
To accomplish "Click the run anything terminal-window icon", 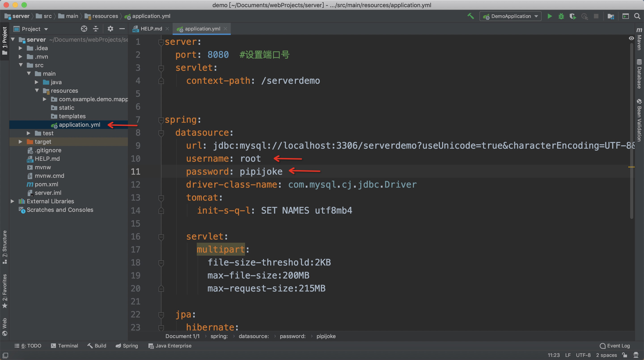I will point(625,16).
